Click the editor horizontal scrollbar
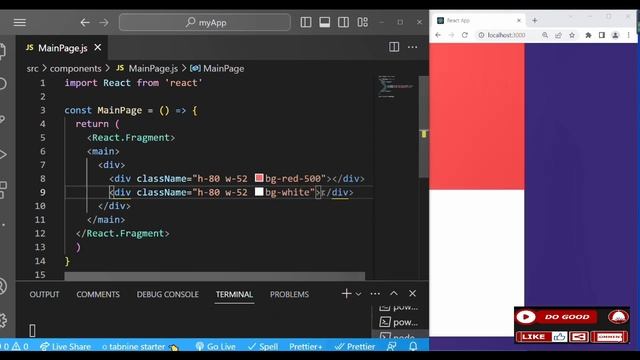 214,276
